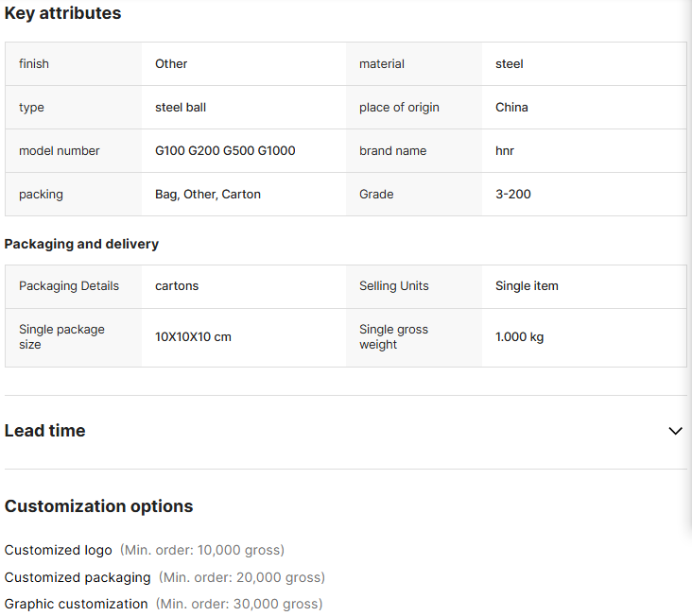
Task: Select the Grade value 3-200
Action: pos(513,195)
